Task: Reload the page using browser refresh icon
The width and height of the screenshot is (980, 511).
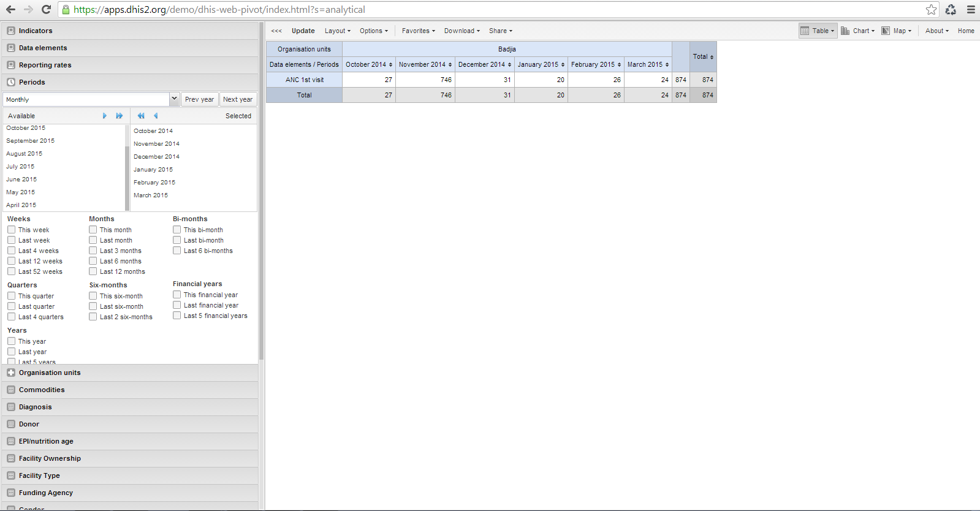Action: tap(46, 9)
